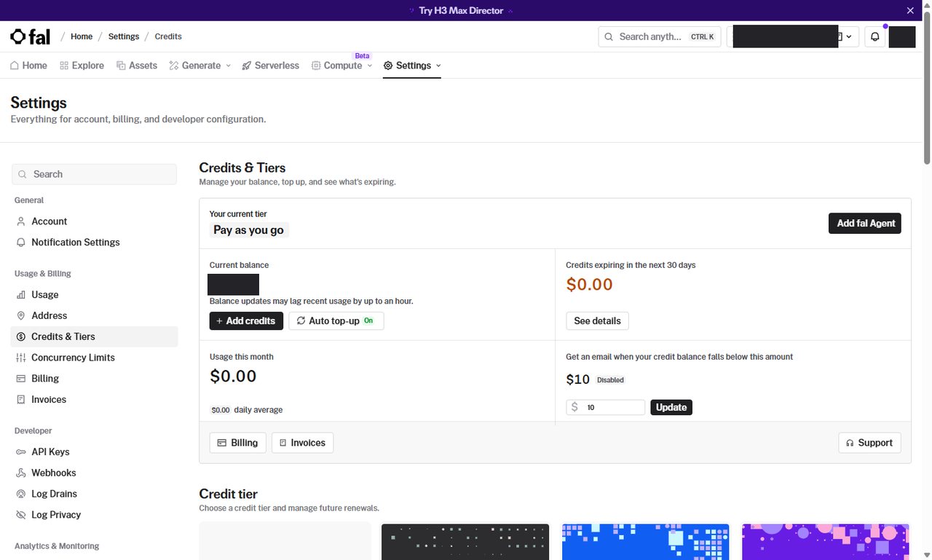Click the Log Privacy eye-slash icon

[x=21, y=515]
